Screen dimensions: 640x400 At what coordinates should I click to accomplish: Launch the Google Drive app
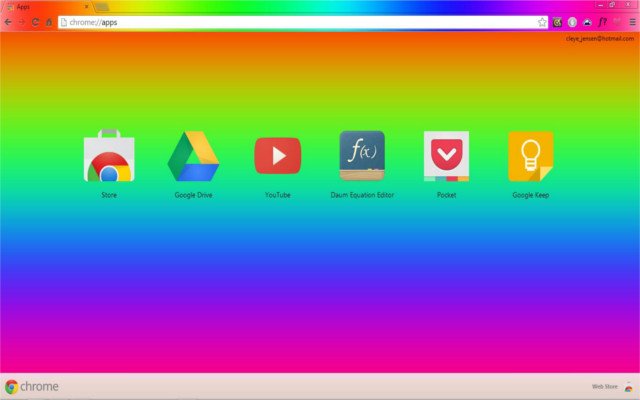[193, 156]
